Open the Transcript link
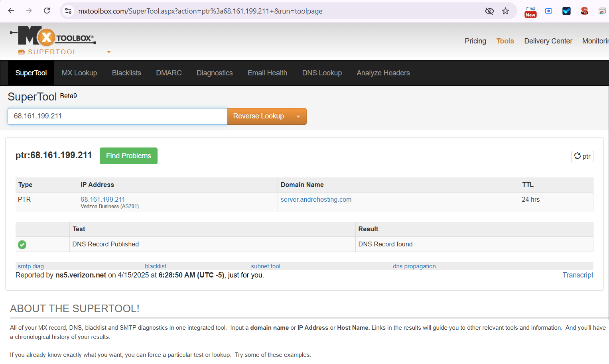 [x=578, y=275]
